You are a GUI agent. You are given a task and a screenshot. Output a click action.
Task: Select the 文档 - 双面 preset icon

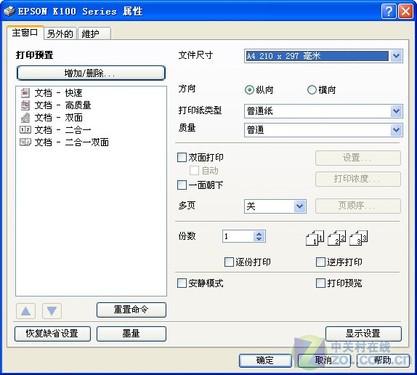point(25,117)
